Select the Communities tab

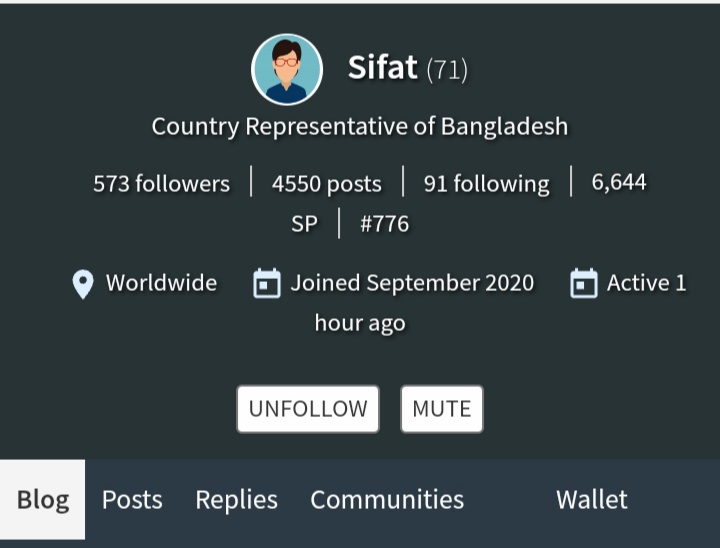tap(387, 499)
